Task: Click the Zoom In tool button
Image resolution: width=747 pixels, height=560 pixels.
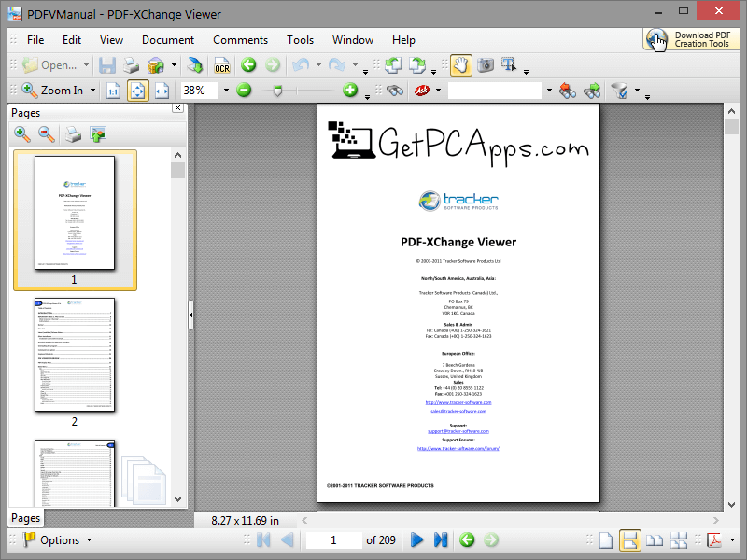Action: pyautogui.click(x=52, y=90)
